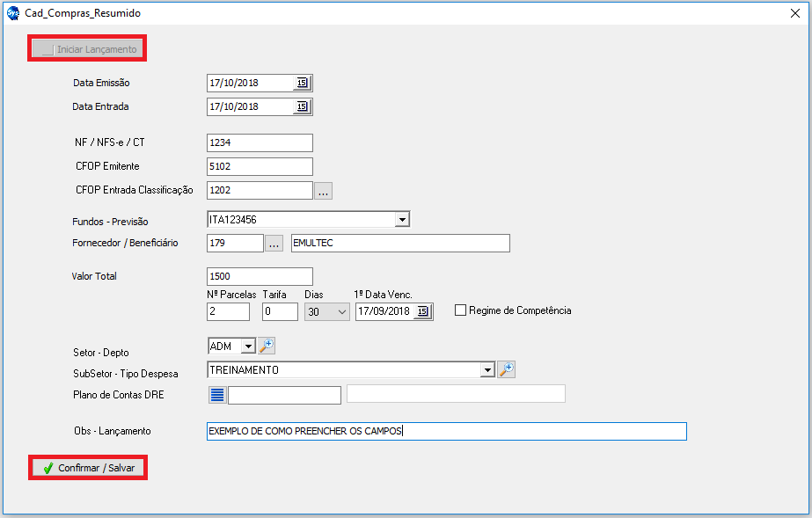Click the magnifier icon beside Setor - Depto
Image resolution: width=812 pixels, height=518 pixels.
point(267,347)
